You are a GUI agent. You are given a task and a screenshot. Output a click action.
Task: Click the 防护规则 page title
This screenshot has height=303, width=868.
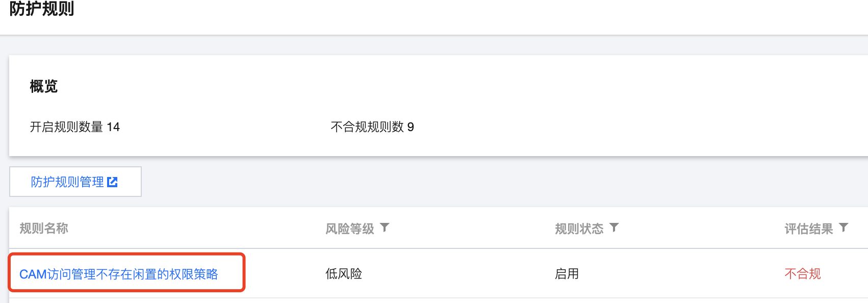tap(42, 9)
